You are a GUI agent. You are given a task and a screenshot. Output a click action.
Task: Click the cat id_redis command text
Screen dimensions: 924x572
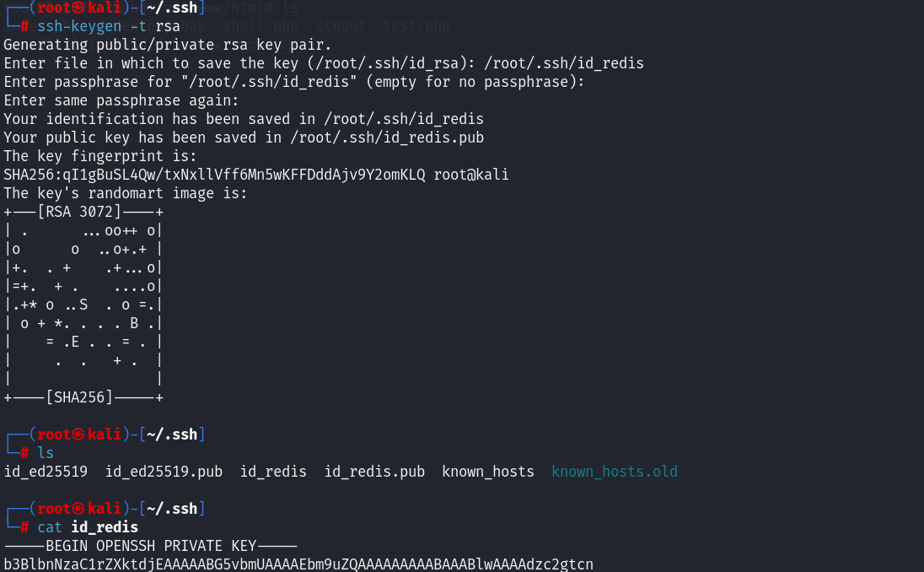click(x=88, y=527)
